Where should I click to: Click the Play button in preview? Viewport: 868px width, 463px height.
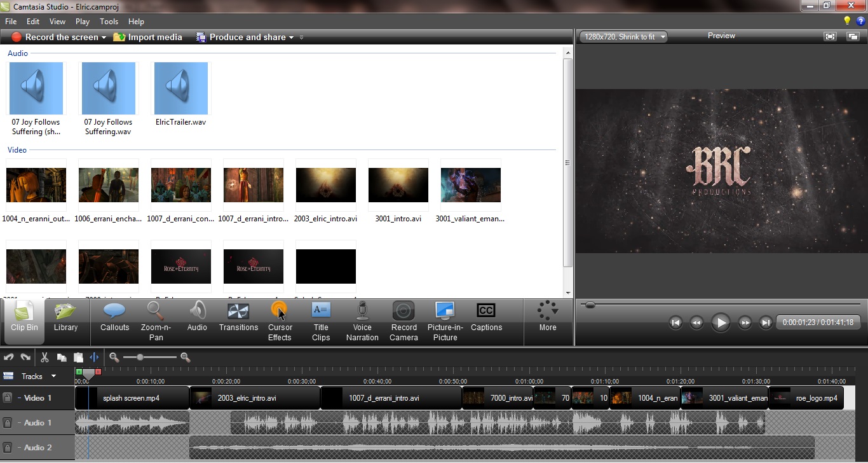721,322
